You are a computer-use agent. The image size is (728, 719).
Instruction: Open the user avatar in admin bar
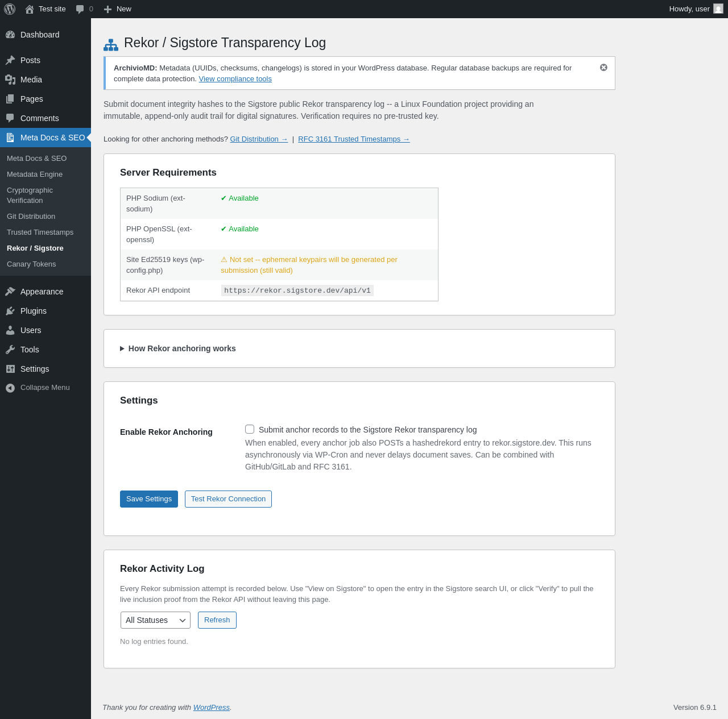pyautogui.click(x=718, y=9)
